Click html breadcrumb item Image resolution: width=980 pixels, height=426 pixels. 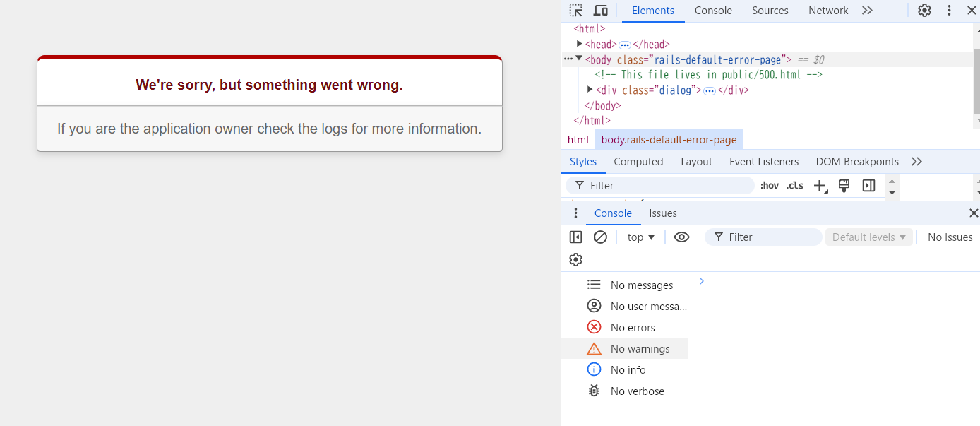(x=578, y=140)
